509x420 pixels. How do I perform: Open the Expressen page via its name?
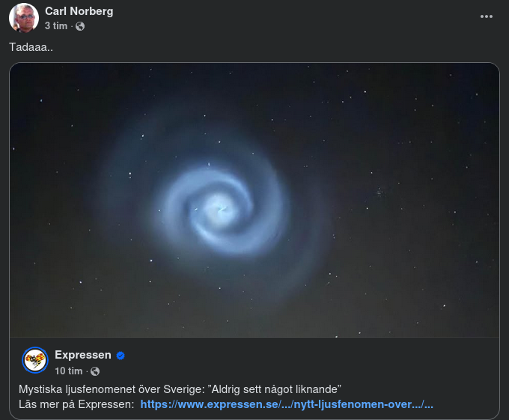pos(83,355)
